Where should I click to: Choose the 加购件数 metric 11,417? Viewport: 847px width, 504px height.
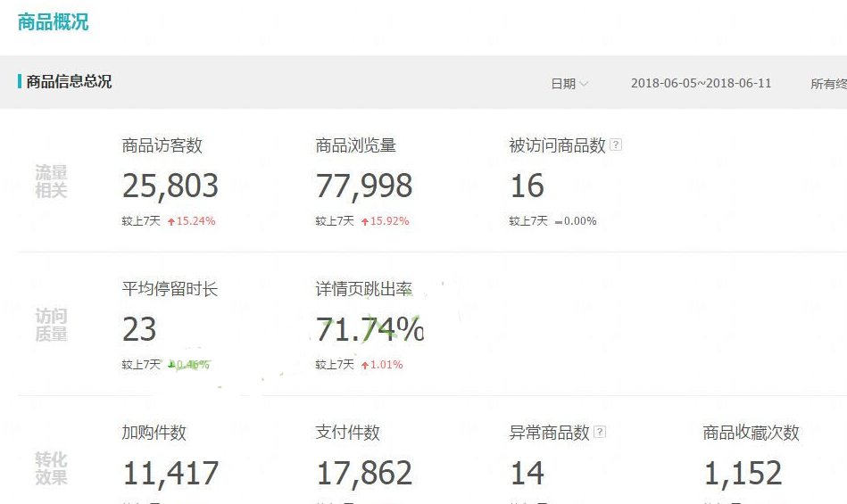170,473
